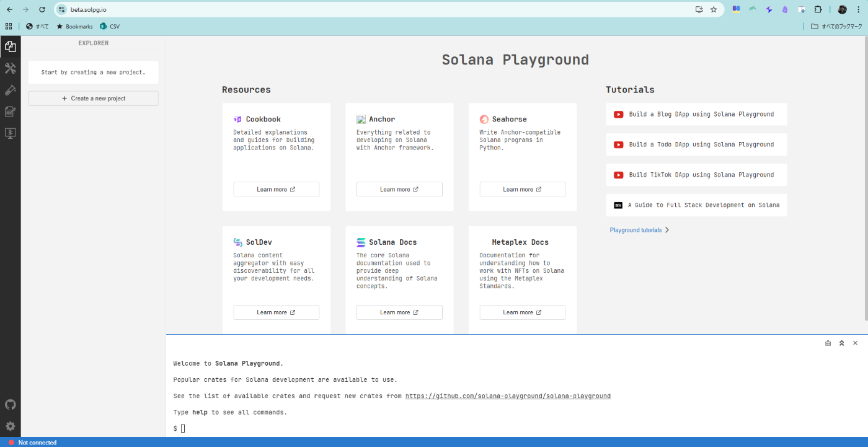Click the Not connected status text
This screenshot has height=447, width=868.
pyautogui.click(x=37, y=443)
